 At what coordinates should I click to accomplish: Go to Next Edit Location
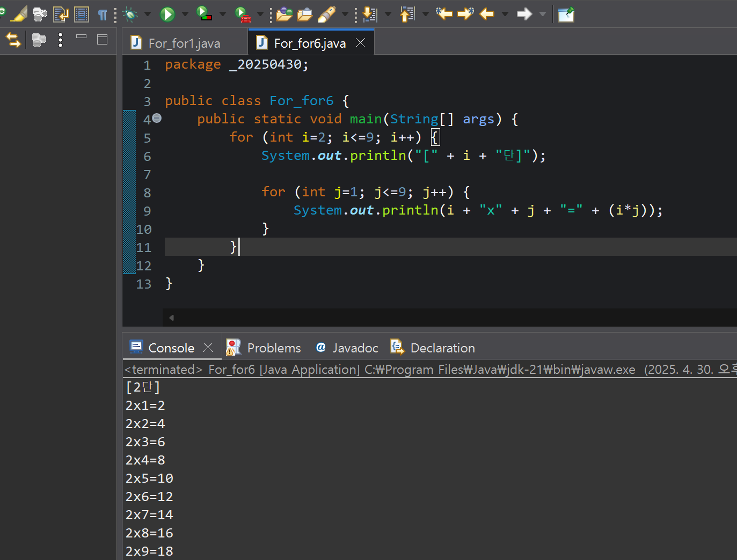[465, 13]
